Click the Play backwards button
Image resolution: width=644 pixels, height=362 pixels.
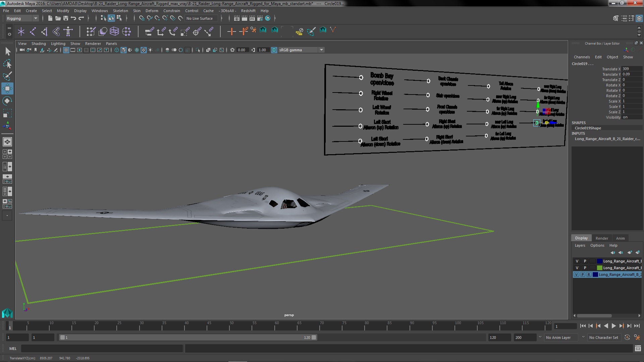(x=606, y=326)
